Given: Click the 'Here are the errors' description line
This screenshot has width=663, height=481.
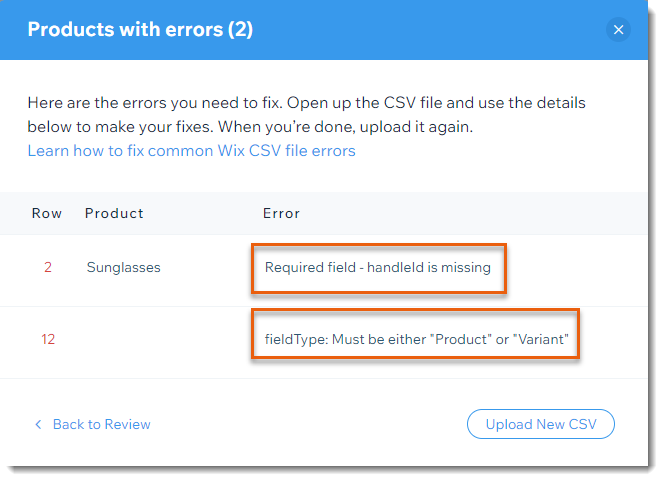Looking at the screenshot, I should (x=307, y=103).
